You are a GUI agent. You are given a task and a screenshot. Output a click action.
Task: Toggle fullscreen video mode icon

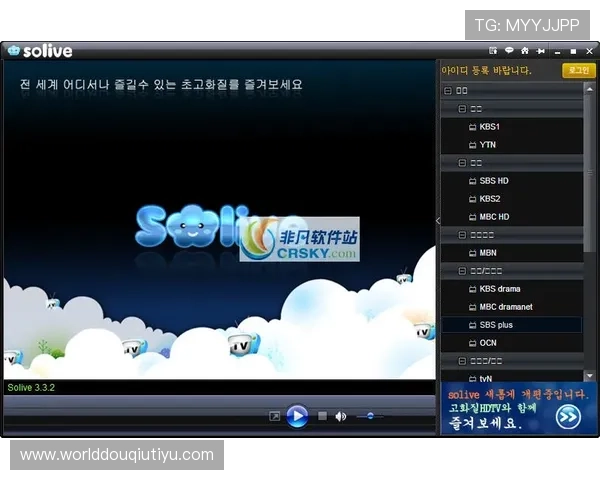tap(274, 416)
